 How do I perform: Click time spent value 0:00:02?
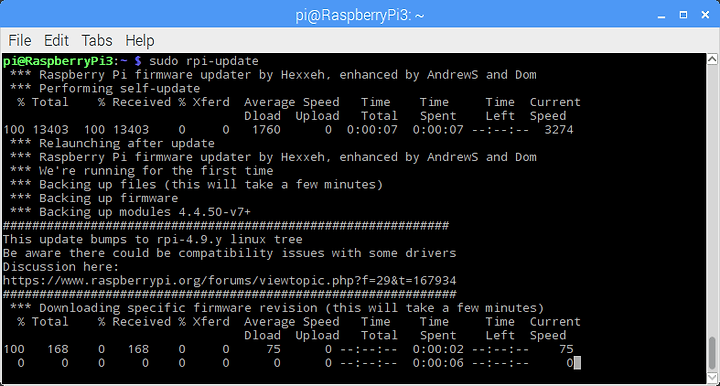coord(438,349)
